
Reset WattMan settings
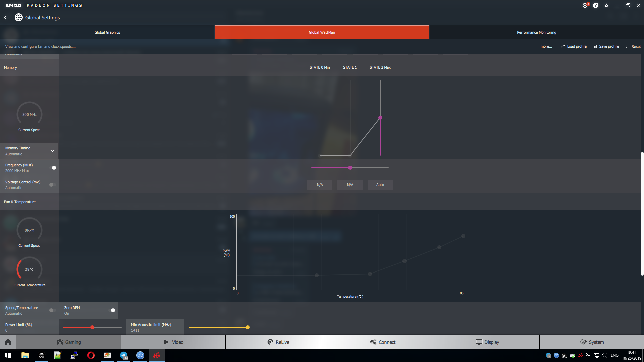pyautogui.click(x=633, y=46)
